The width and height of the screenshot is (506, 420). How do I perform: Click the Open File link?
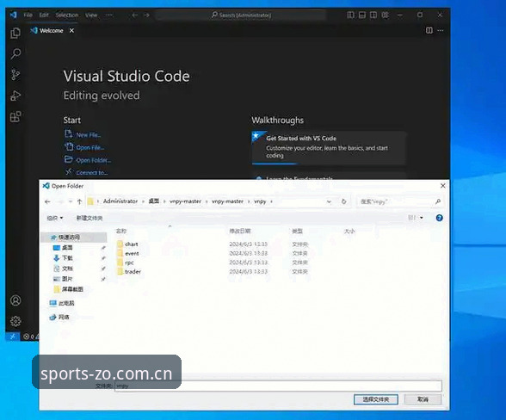click(84, 147)
